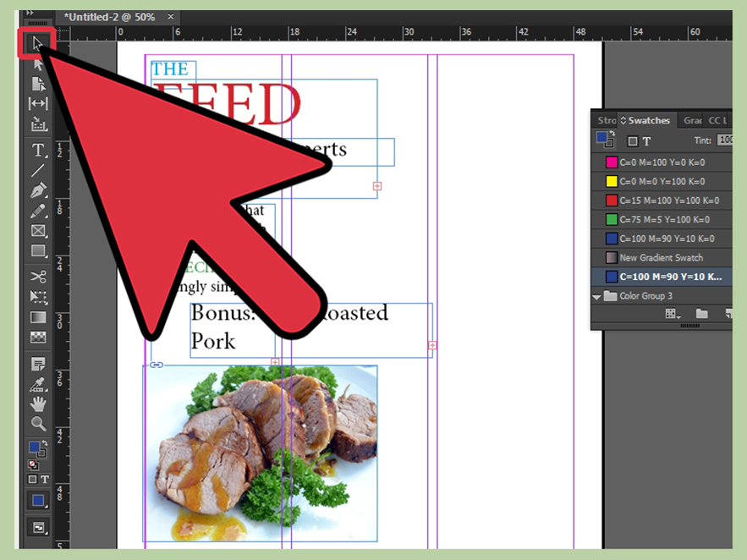Activate the Rectangle tool

coord(38,251)
